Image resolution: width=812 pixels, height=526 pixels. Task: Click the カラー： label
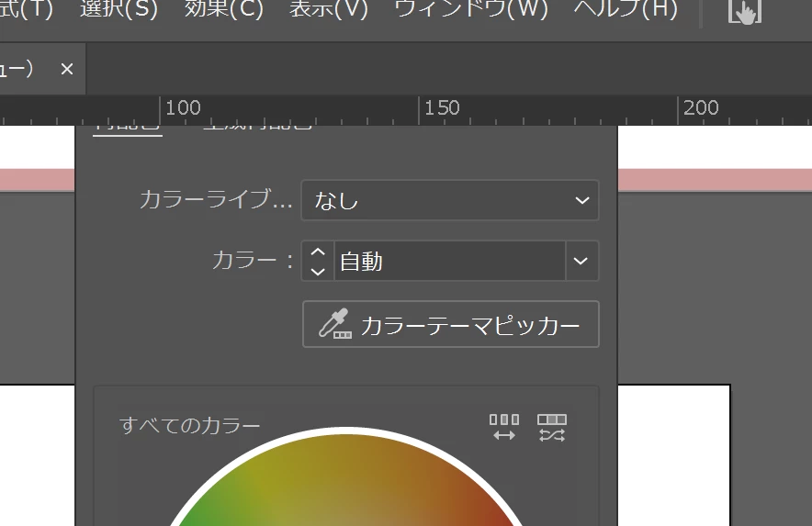pyautogui.click(x=253, y=260)
